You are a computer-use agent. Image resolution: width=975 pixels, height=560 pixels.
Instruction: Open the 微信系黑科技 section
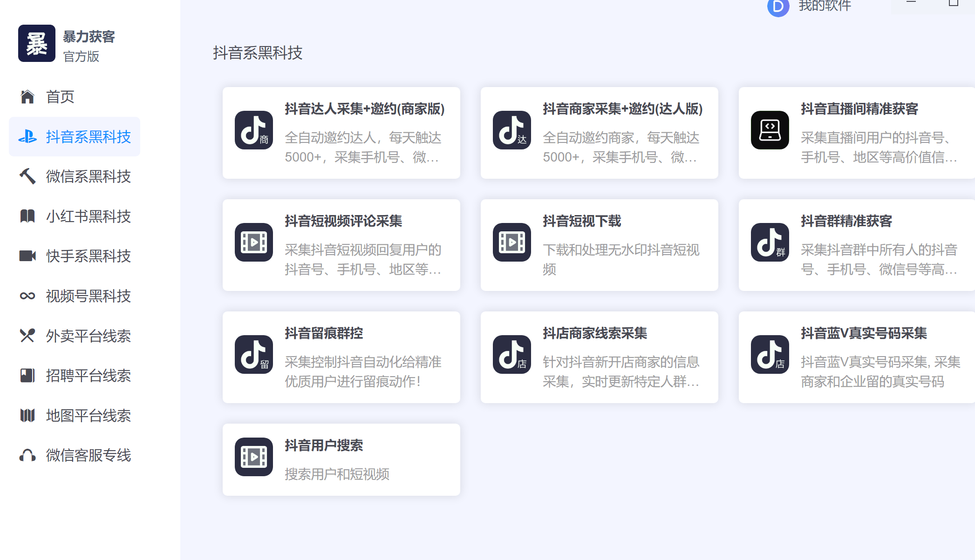click(x=75, y=176)
